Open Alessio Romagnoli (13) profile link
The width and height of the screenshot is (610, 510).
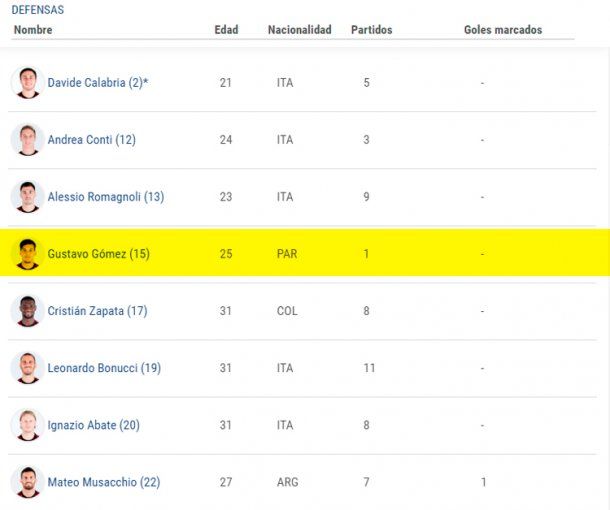coord(105,197)
